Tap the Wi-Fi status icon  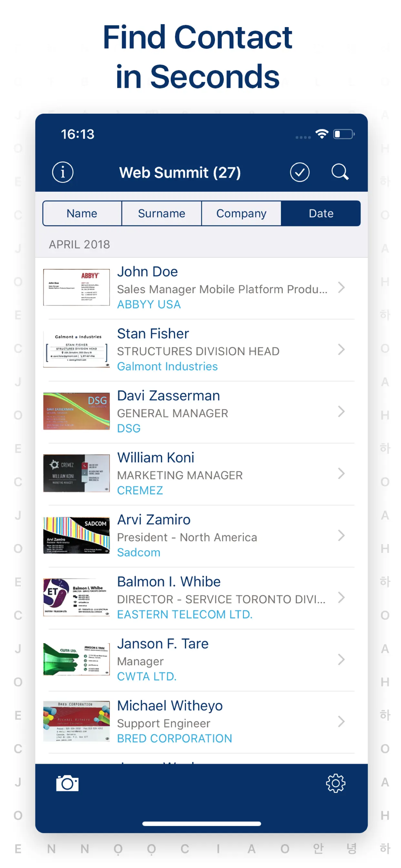(x=322, y=134)
